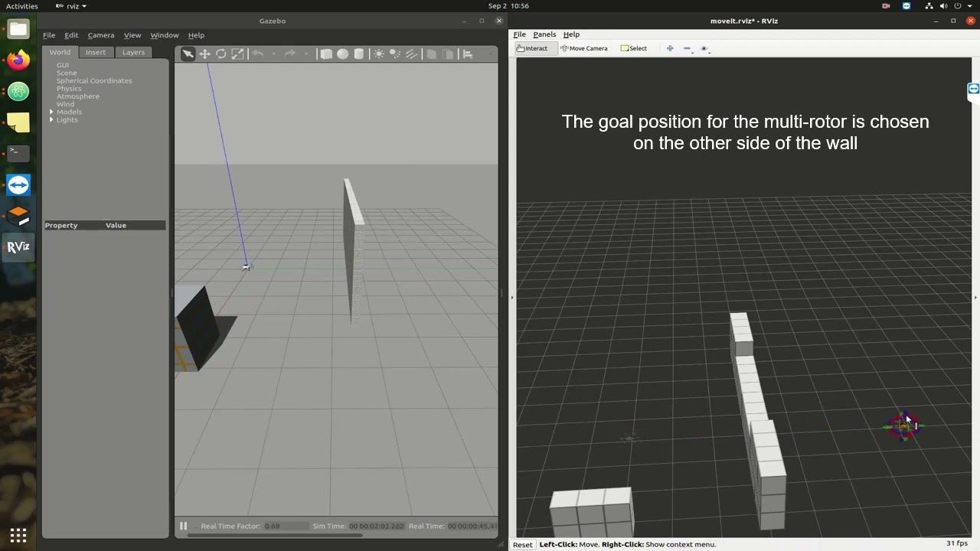This screenshot has height=551, width=980.
Task: Open Gazebo Edit menu
Action: coord(71,35)
